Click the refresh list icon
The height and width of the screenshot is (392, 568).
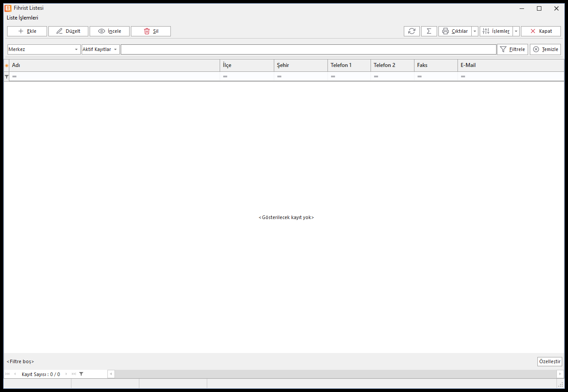tap(412, 31)
